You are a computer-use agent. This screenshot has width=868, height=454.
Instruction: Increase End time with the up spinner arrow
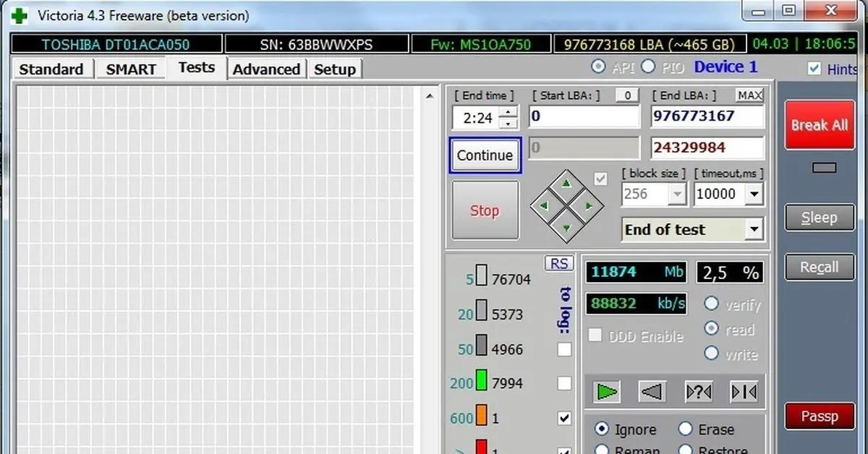pyautogui.click(x=509, y=112)
